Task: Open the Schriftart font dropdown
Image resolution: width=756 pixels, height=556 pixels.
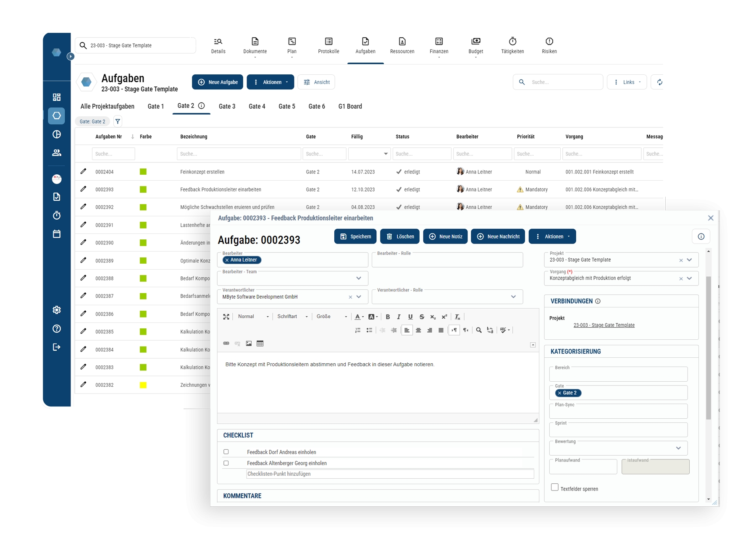Action: pos(292,317)
